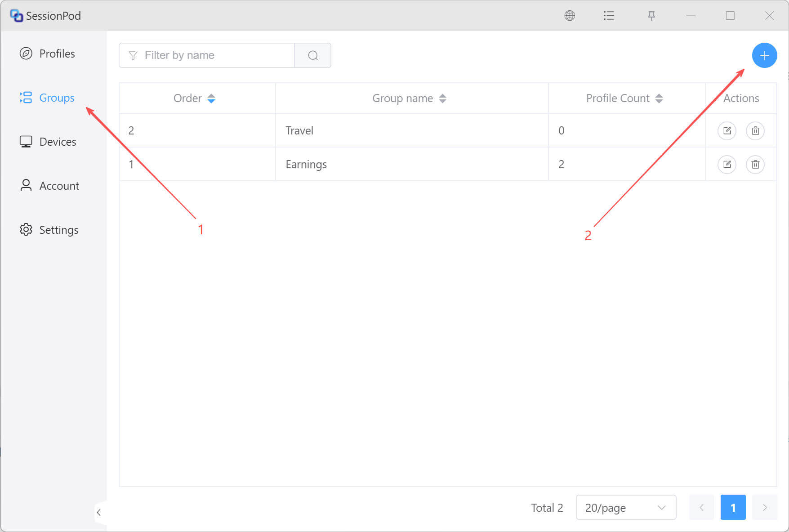This screenshot has height=532, width=789.
Task: Edit the Earnings group
Action: [x=727, y=165]
